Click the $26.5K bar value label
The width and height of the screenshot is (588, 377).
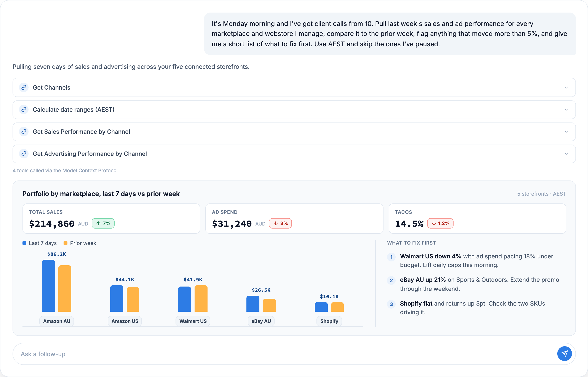tap(261, 290)
